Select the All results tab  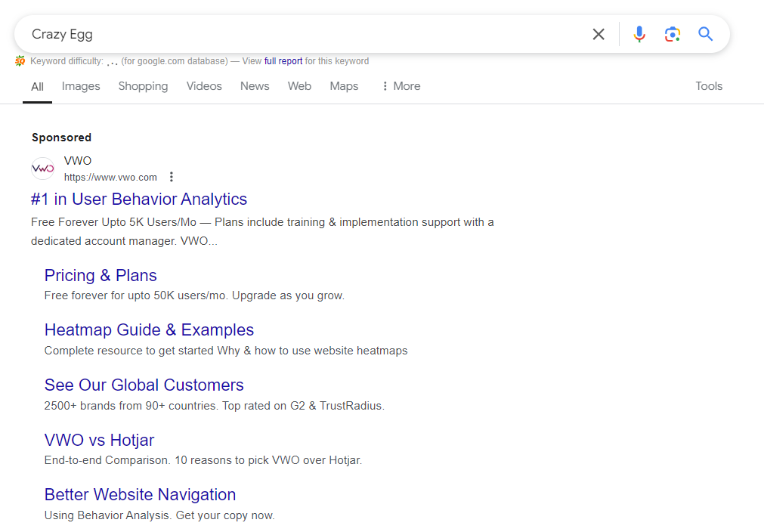tap(38, 87)
